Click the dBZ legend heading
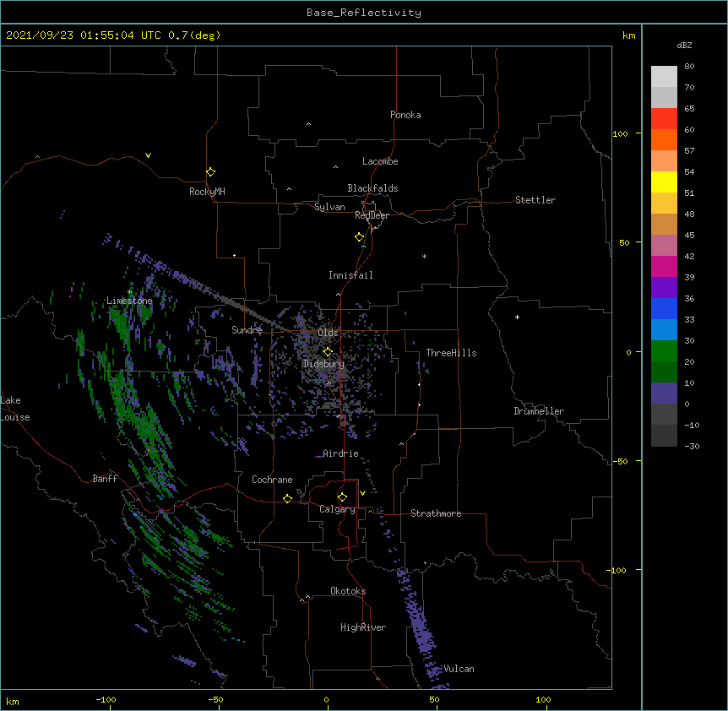Screen dimensions: 728x711 point(684,45)
